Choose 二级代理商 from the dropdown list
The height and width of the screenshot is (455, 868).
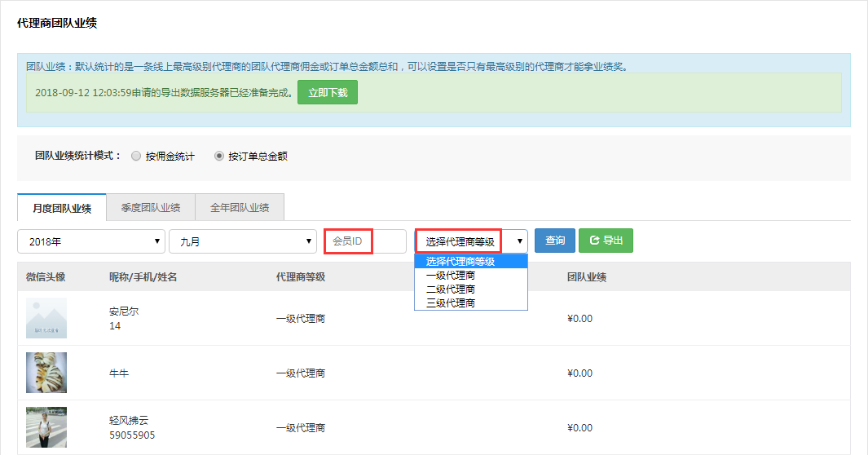click(x=451, y=289)
